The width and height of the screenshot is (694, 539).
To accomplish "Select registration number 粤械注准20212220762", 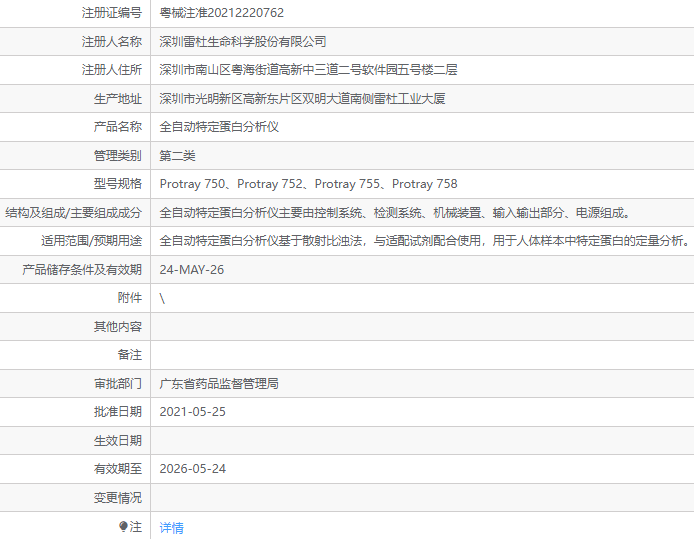I will (x=221, y=13).
